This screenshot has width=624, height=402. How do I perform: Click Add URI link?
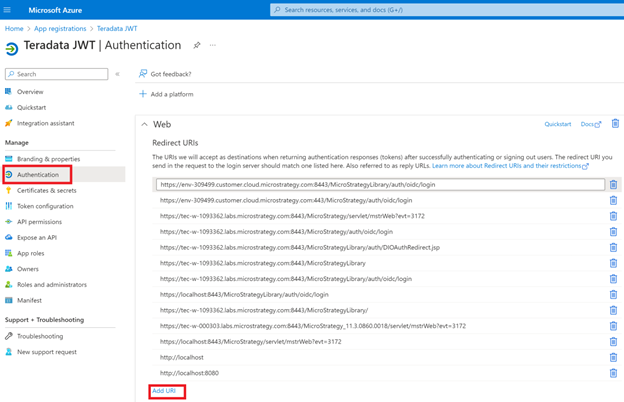pos(164,391)
